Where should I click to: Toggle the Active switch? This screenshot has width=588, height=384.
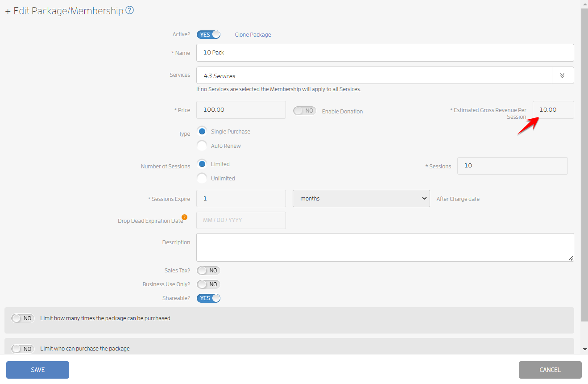tap(209, 34)
